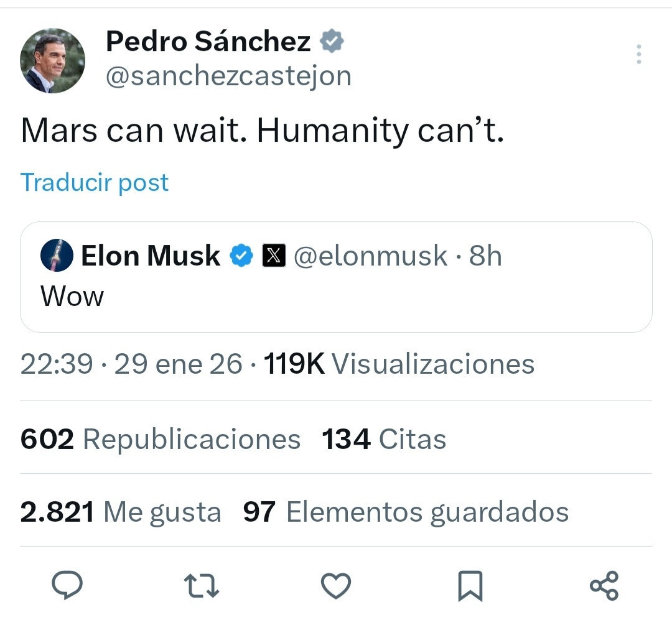Open the share icon
Viewport: 672px width, 620px height.
pyautogui.click(x=604, y=586)
